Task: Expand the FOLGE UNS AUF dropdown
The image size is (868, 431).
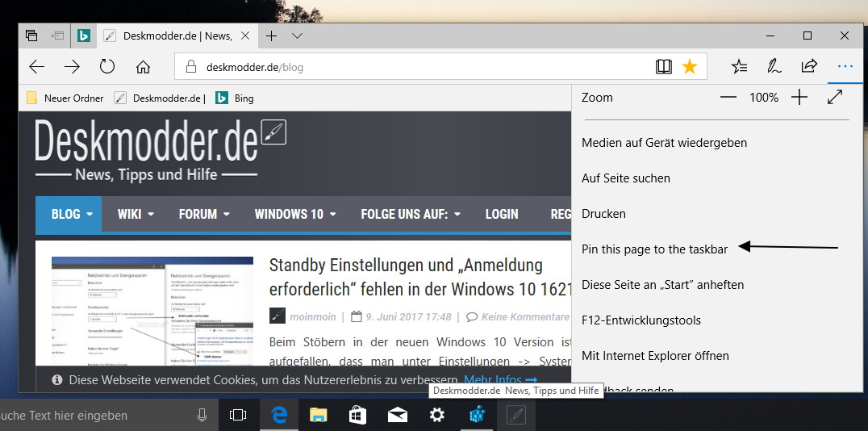Action: 411,214
